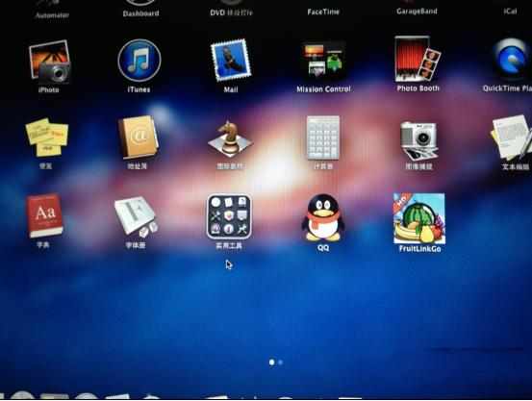532x401 pixels.
Task: Switch to the second Launchpad page dot
Action: tap(280, 363)
